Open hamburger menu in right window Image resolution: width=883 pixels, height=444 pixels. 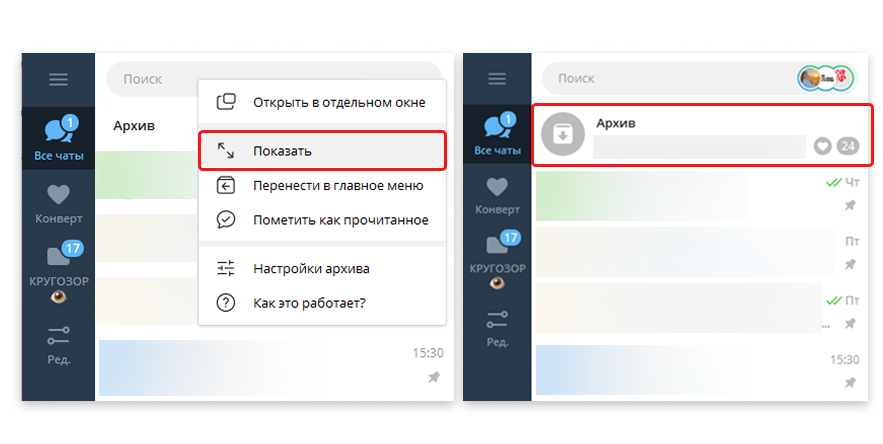coord(497,78)
